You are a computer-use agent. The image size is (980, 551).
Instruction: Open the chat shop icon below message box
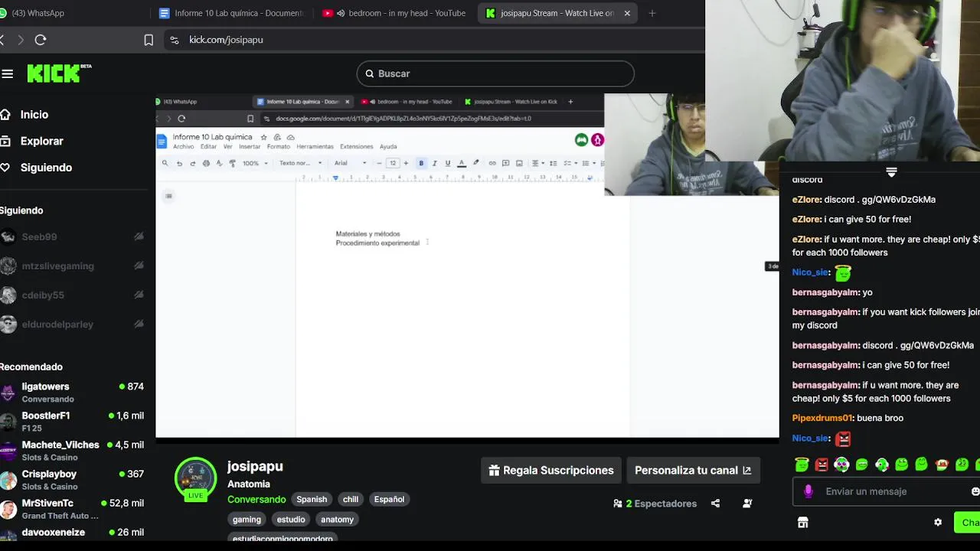point(802,523)
